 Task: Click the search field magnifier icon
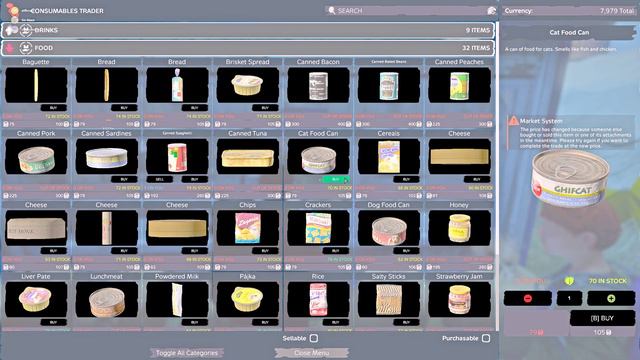coord(331,10)
